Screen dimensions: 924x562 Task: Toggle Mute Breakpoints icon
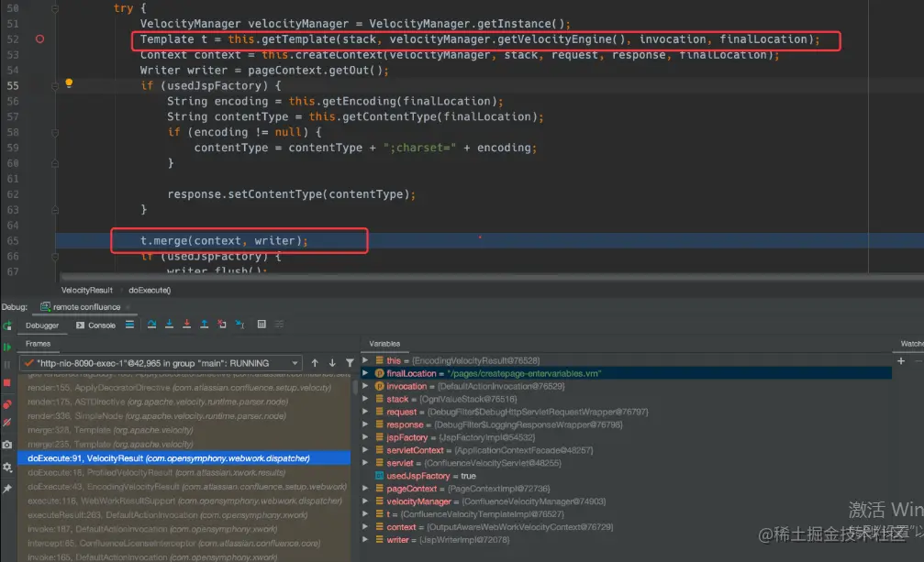coord(7,423)
